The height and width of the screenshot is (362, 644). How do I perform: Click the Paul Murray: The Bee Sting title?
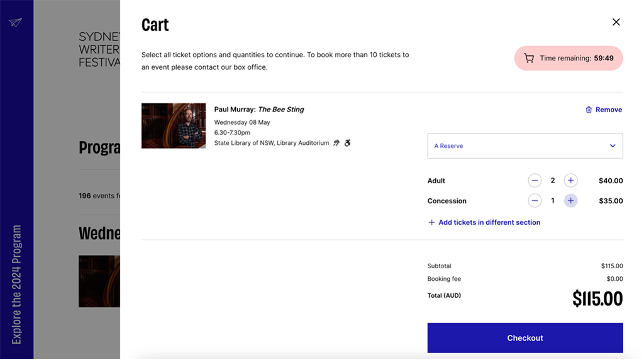[x=259, y=110]
